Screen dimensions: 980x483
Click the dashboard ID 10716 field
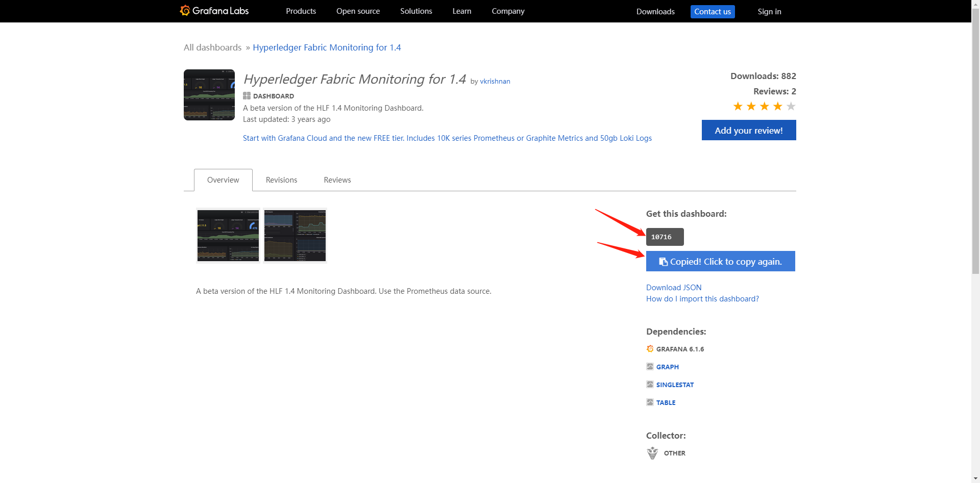[665, 237]
